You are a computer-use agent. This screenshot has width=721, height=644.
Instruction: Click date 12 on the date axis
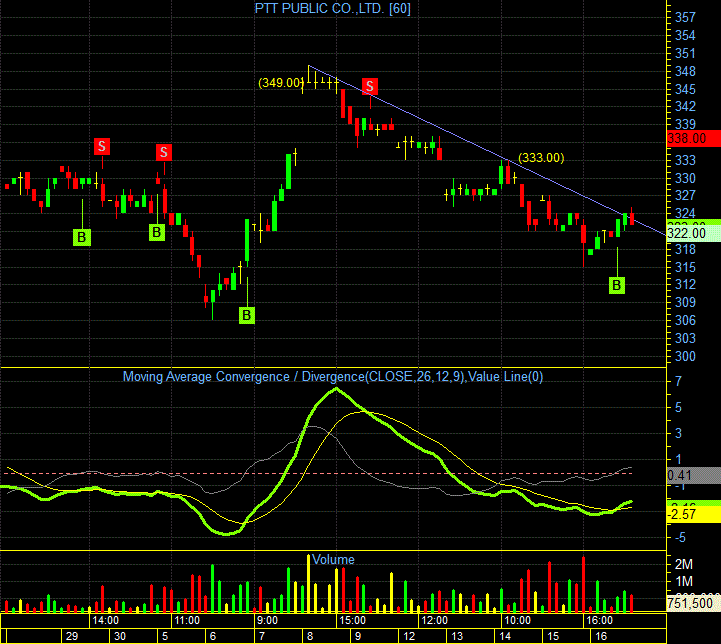[x=409, y=636]
